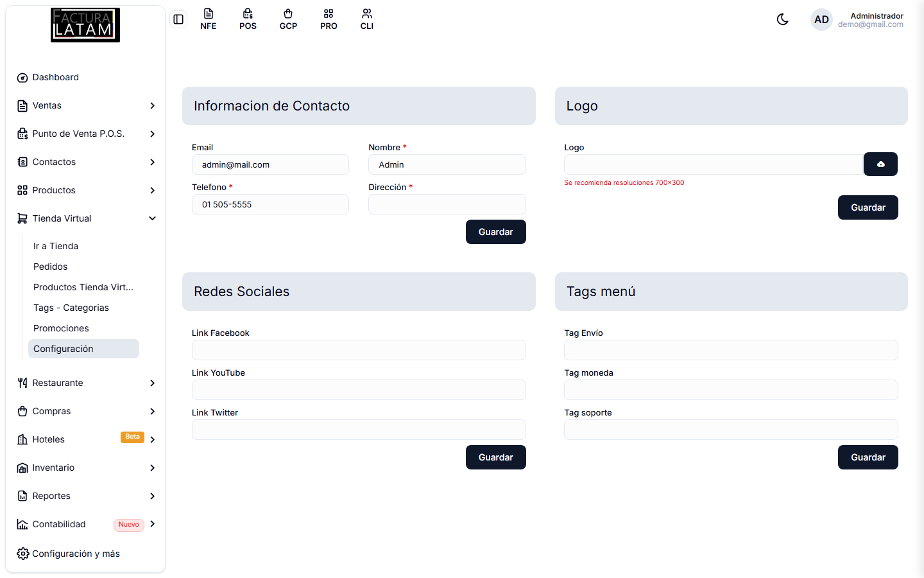Expand the Inventario menu
924x578 pixels.
(x=85, y=468)
